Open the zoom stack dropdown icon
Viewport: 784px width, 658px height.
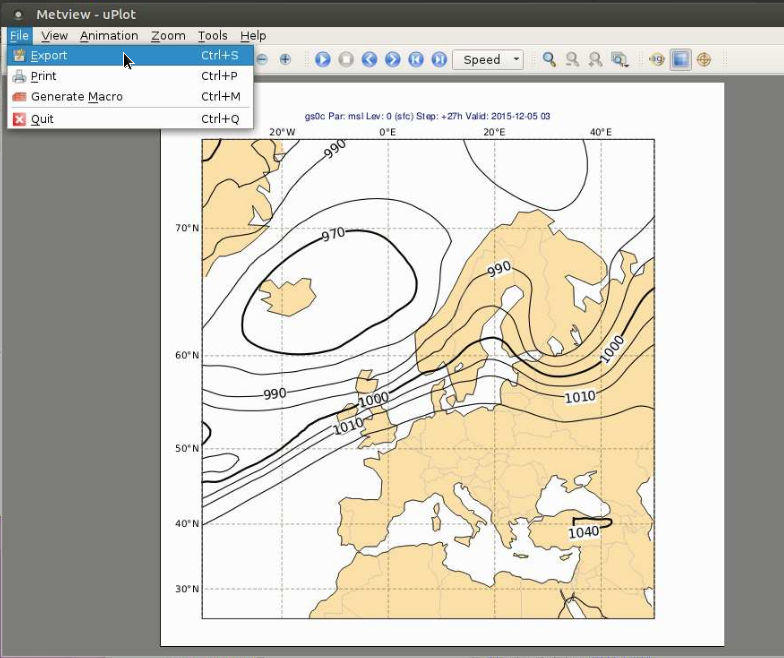click(620, 60)
